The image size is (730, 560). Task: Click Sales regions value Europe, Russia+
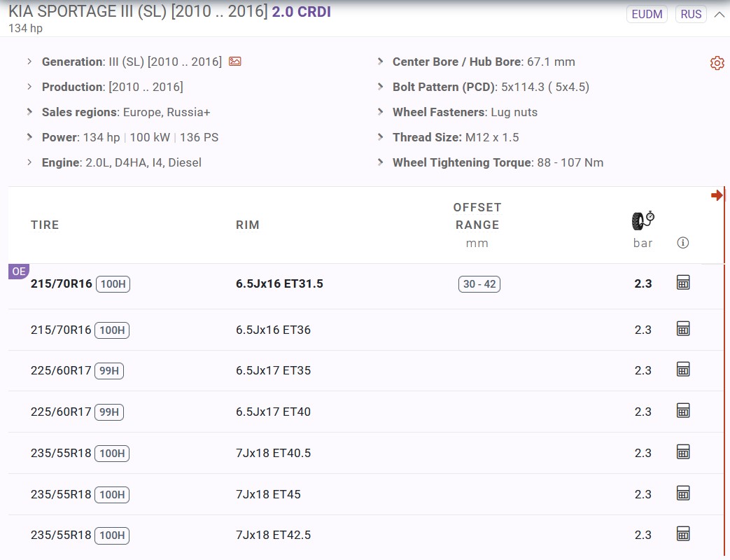tap(167, 112)
